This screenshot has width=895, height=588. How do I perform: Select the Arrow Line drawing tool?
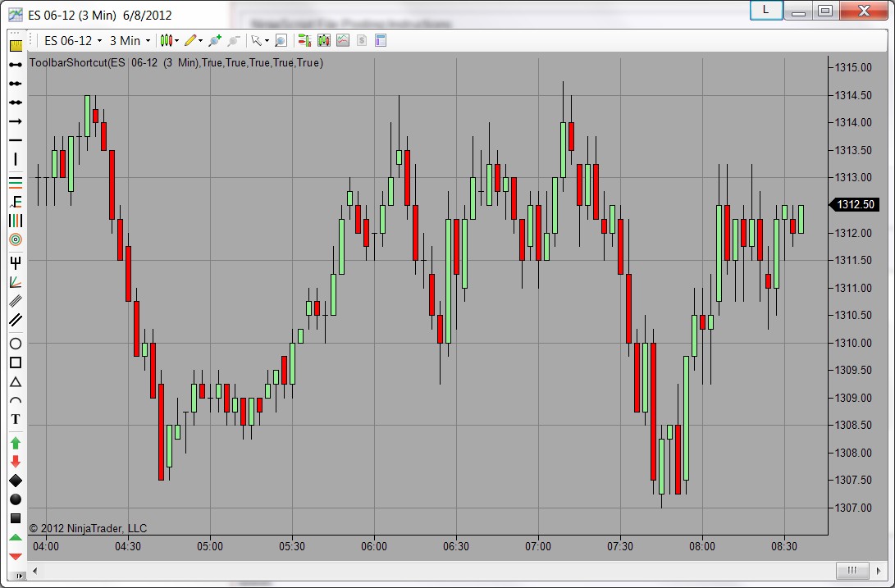pos(16,121)
